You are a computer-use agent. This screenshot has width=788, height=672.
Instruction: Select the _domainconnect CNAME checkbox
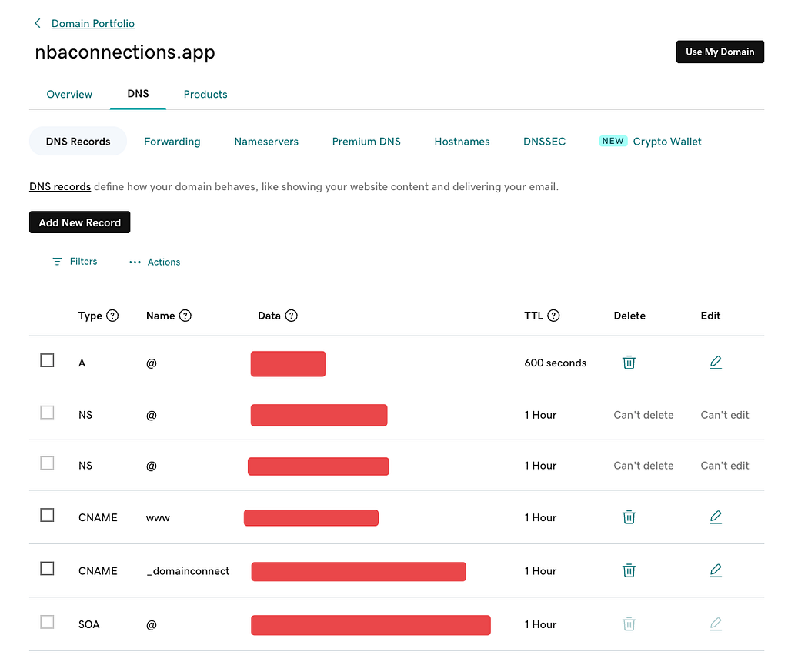(47, 568)
